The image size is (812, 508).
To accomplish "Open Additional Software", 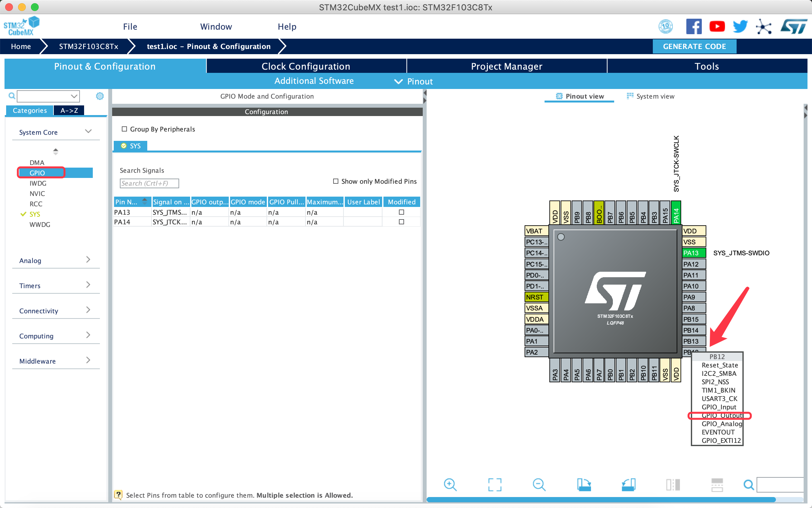I will tap(314, 81).
